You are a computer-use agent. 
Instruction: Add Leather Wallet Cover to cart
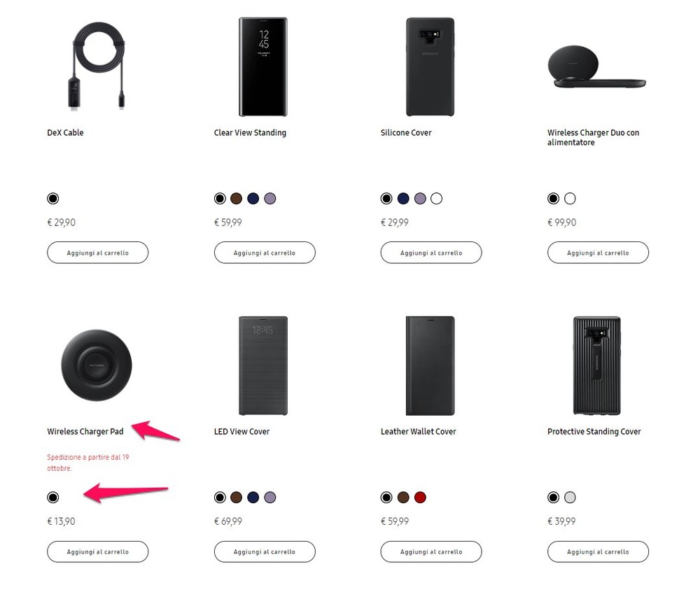tap(431, 551)
